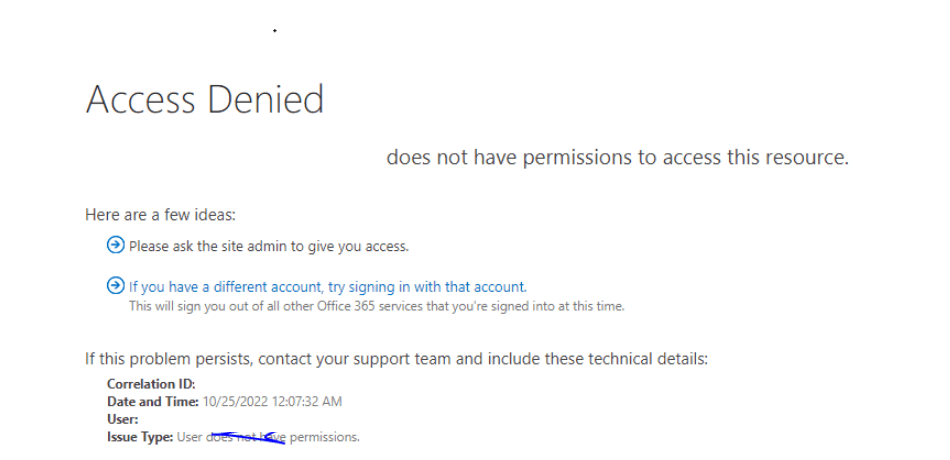Image resolution: width=950 pixels, height=460 pixels.
Task: Click the Date and Time label
Action: click(153, 401)
